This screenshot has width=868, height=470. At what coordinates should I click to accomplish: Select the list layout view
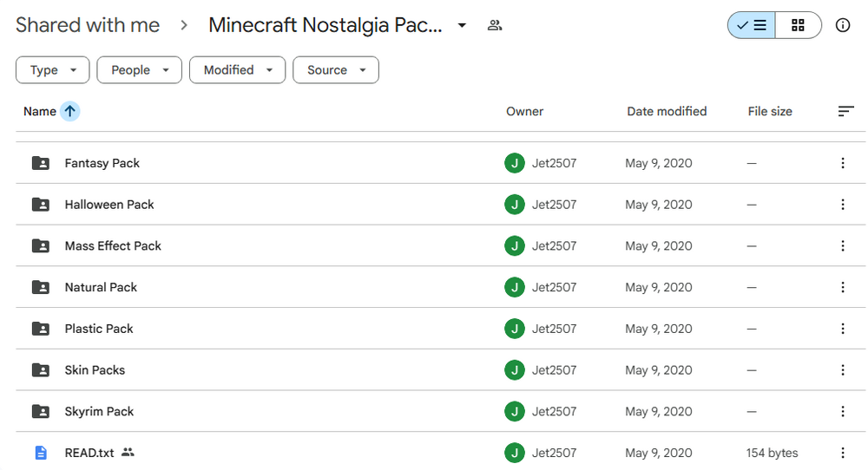click(x=752, y=25)
